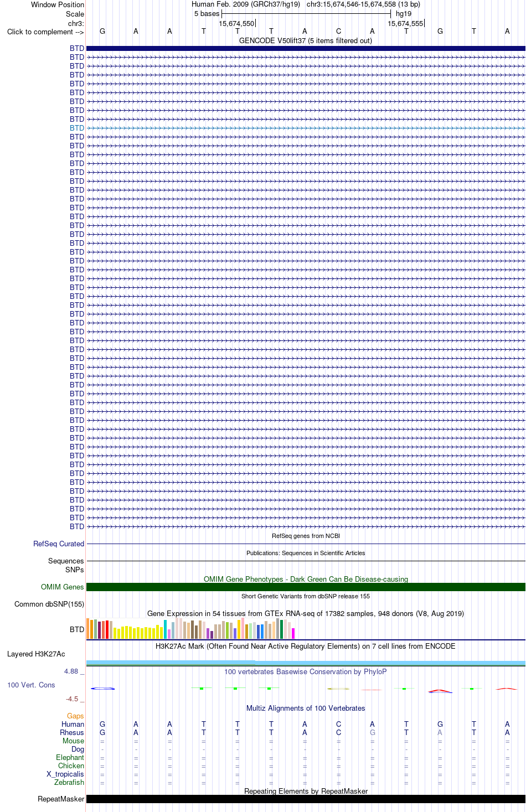Click the cyan bar in the GTEx expression chart
Viewport: 526px width, 812px height.
point(166,629)
